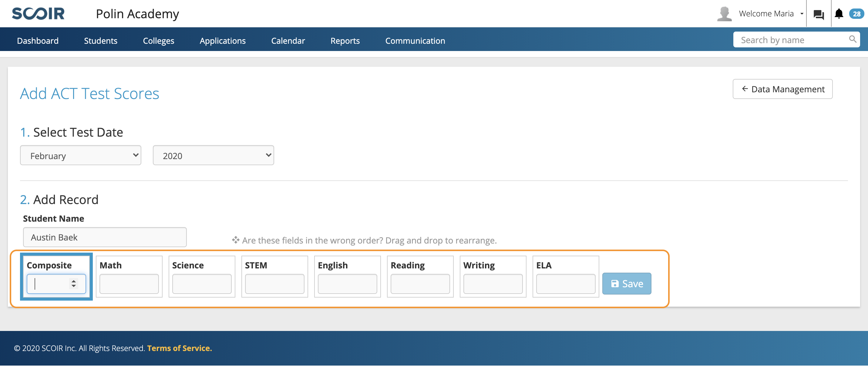
Task: Open the Colleges menu
Action: (x=158, y=40)
